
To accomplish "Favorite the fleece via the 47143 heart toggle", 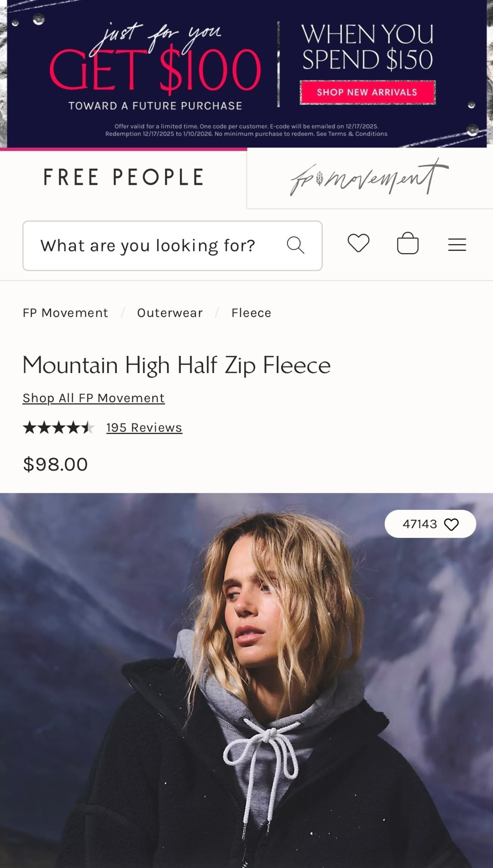I will (451, 525).
